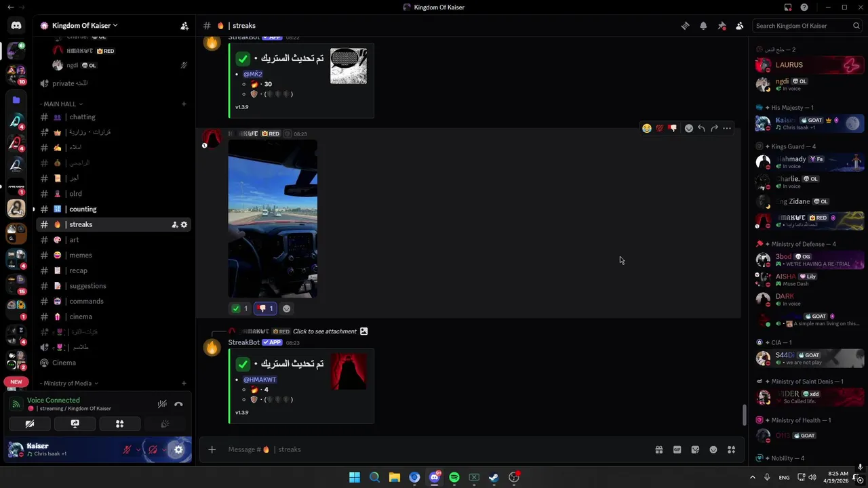The image size is (868, 488).
Task: Switch to chatting channel
Action: click(x=113, y=117)
